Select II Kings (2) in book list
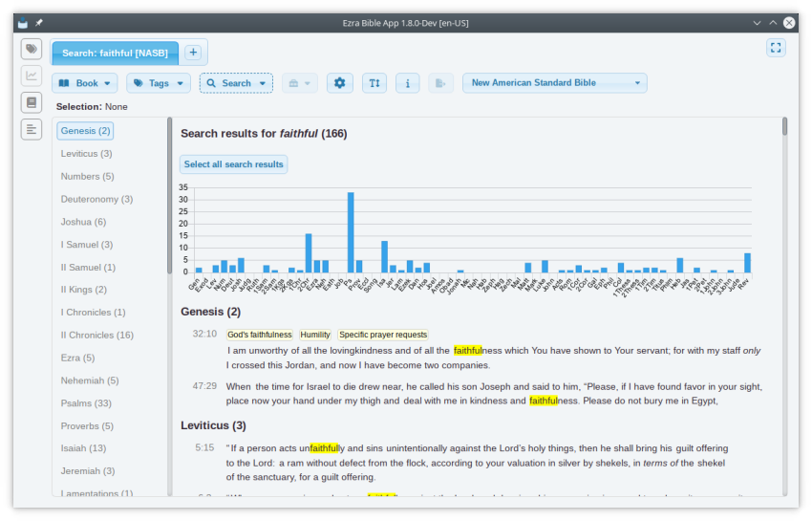 tap(84, 290)
